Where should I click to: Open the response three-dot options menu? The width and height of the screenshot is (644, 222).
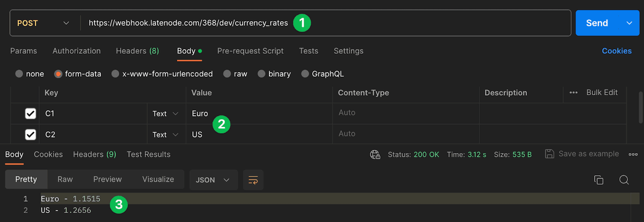tap(633, 154)
